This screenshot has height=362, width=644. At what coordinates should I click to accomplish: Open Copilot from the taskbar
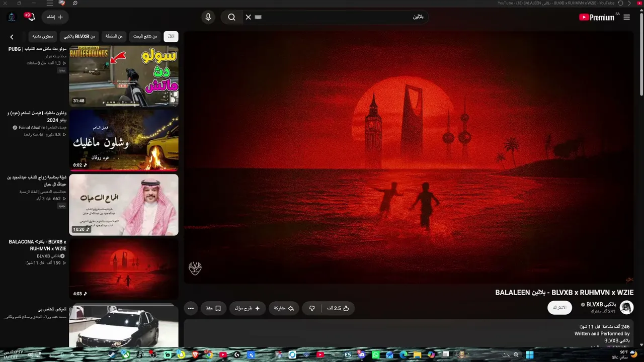pyautogui.click(x=431, y=355)
